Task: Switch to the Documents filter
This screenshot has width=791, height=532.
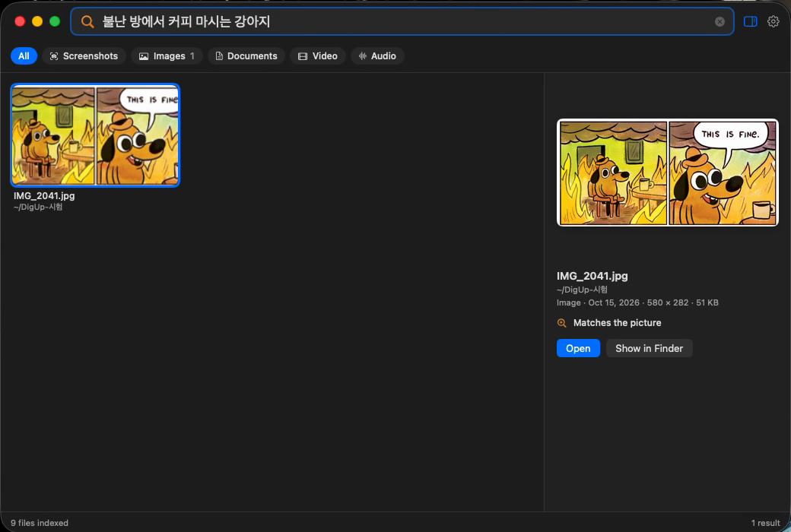Action: pos(246,56)
